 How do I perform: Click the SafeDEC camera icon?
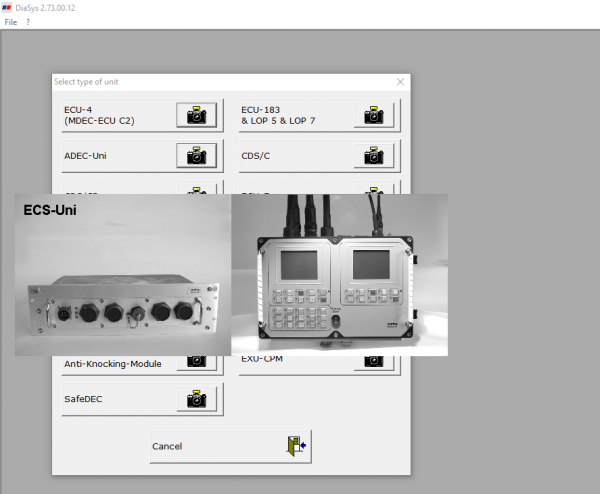click(x=196, y=399)
